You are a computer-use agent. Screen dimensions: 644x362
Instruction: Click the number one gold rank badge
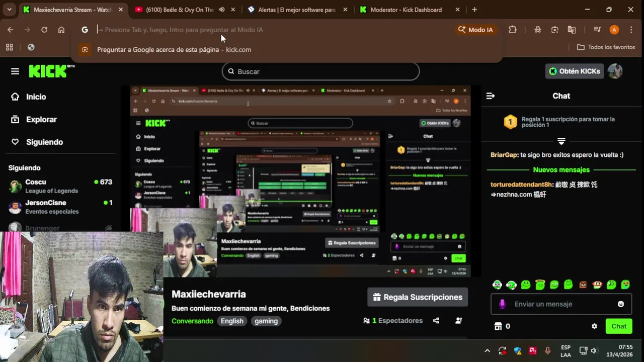click(510, 122)
